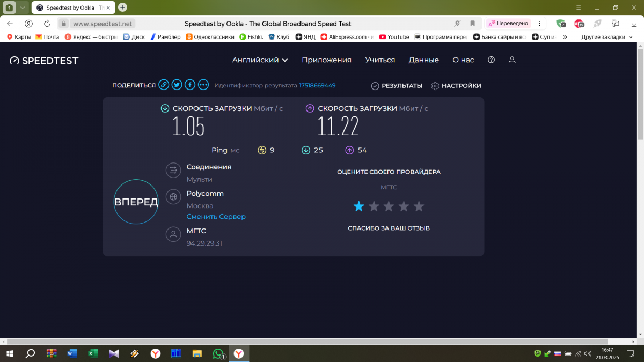Click the upload speed value 11.22

coord(338,127)
